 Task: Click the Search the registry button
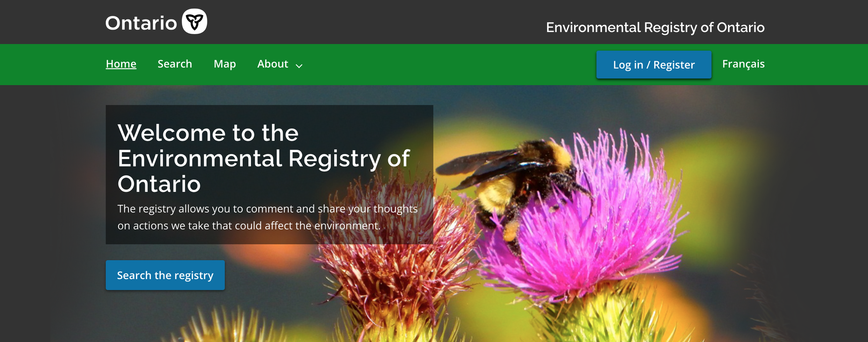[x=165, y=275]
